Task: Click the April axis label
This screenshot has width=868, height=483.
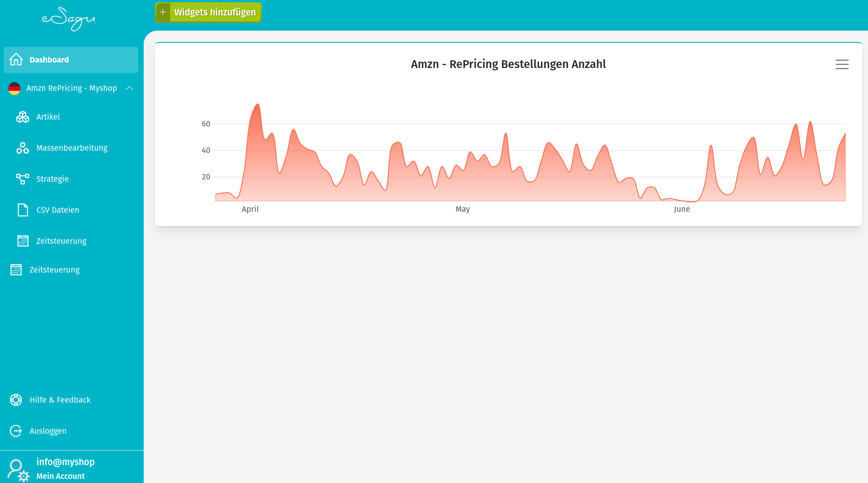Action: [250, 209]
